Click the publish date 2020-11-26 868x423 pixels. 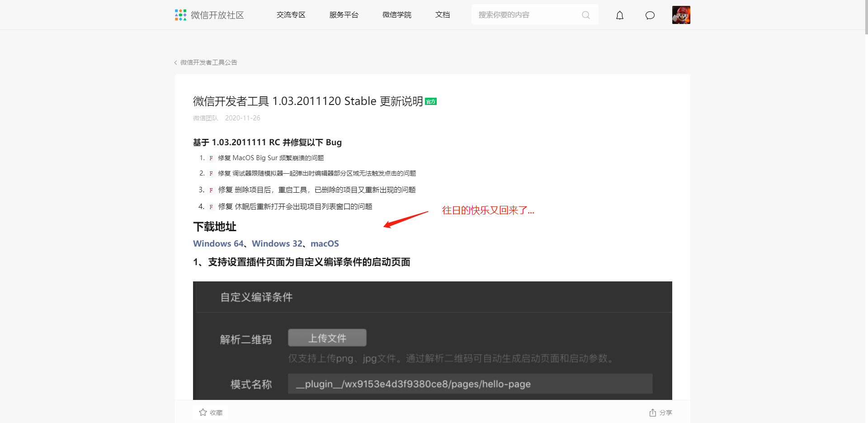coord(243,118)
